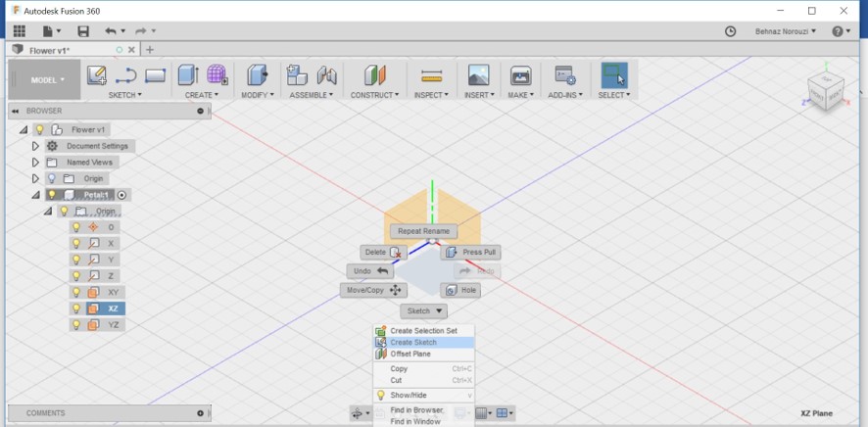Select the Construct offset plane icon
868x427 pixels.
[x=375, y=75]
